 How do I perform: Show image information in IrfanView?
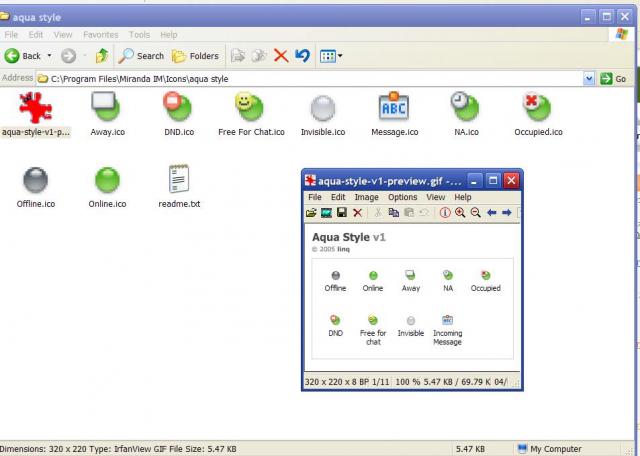pos(445,213)
